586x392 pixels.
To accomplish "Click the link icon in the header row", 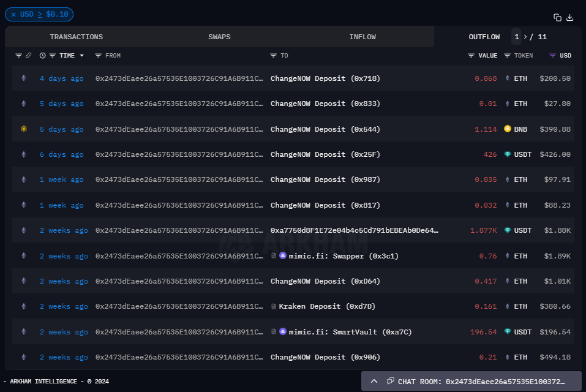I will point(28,55).
